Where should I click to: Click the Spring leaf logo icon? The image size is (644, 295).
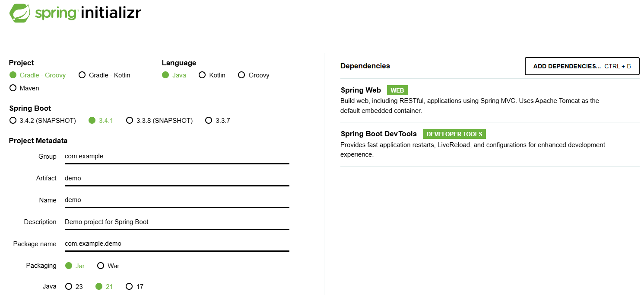(x=20, y=13)
